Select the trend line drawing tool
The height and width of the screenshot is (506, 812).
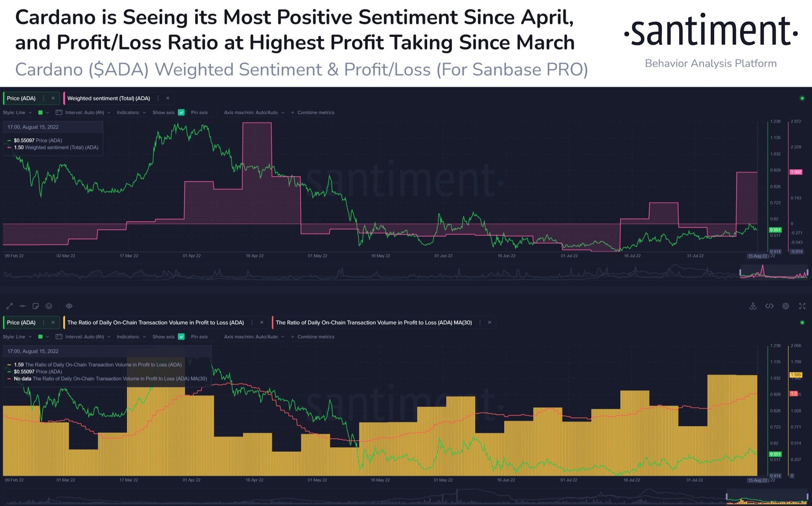point(9,306)
